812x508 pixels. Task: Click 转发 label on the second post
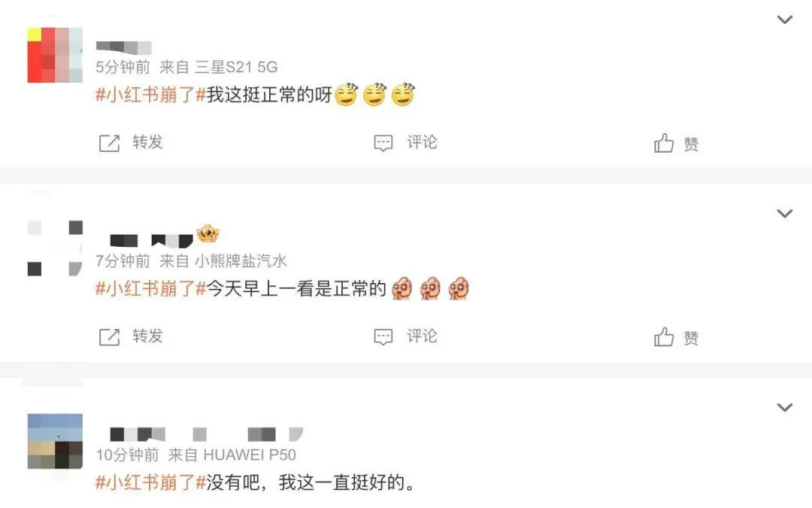pyautogui.click(x=147, y=336)
